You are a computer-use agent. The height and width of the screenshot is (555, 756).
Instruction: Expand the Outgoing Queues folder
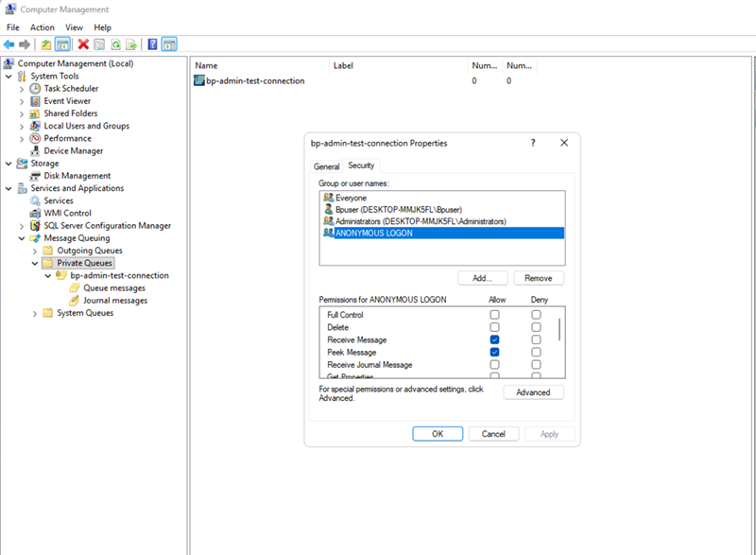click(36, 251)
